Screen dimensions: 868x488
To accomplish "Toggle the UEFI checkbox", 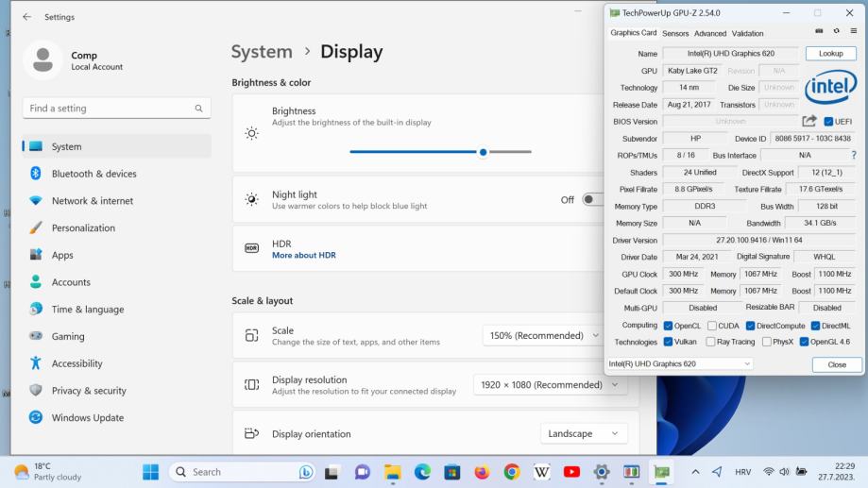I will click(828, 122).
